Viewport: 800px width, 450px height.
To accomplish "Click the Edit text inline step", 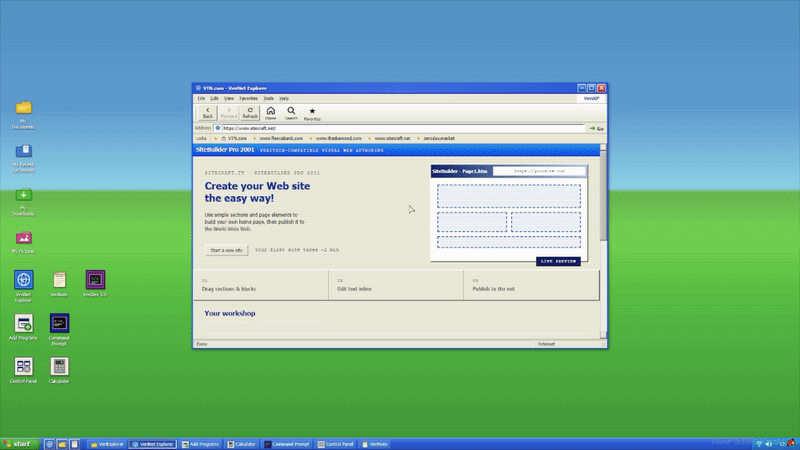I will click(x=396, y=285).
